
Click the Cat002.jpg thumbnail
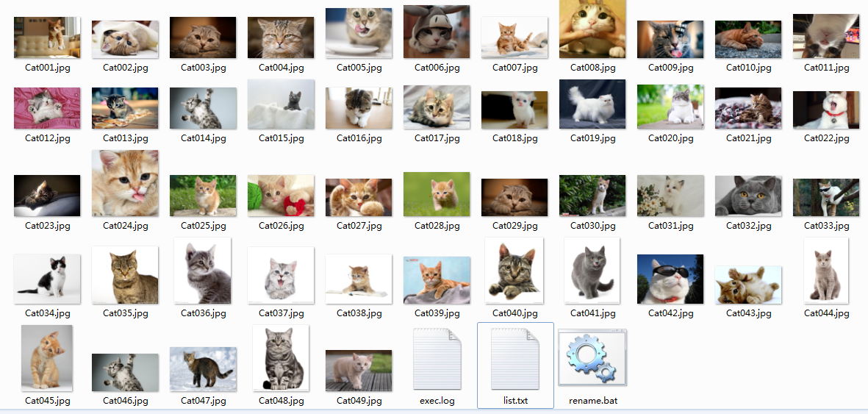tap(125, 40)
